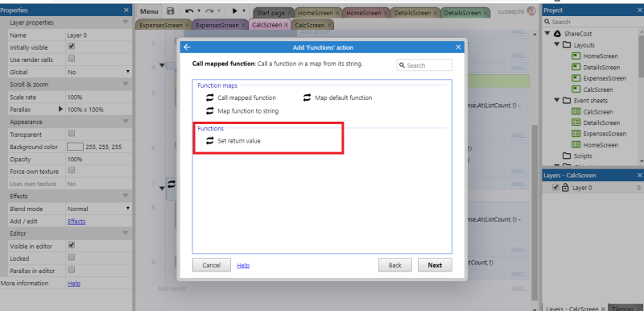Click the dialog back arrow icon

187,48
